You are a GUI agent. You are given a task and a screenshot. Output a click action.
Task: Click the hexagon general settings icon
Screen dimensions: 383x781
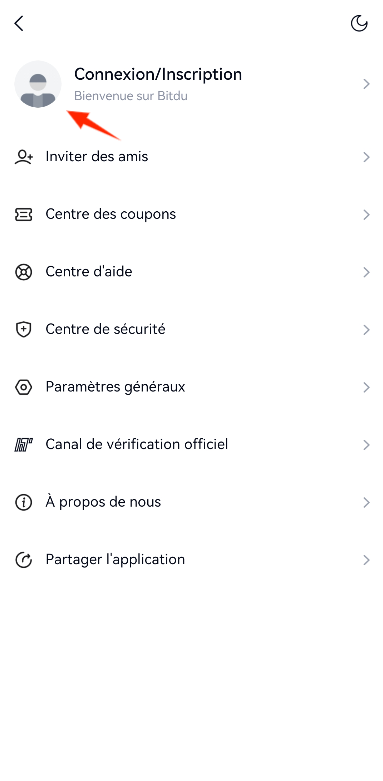pos(23,387)
